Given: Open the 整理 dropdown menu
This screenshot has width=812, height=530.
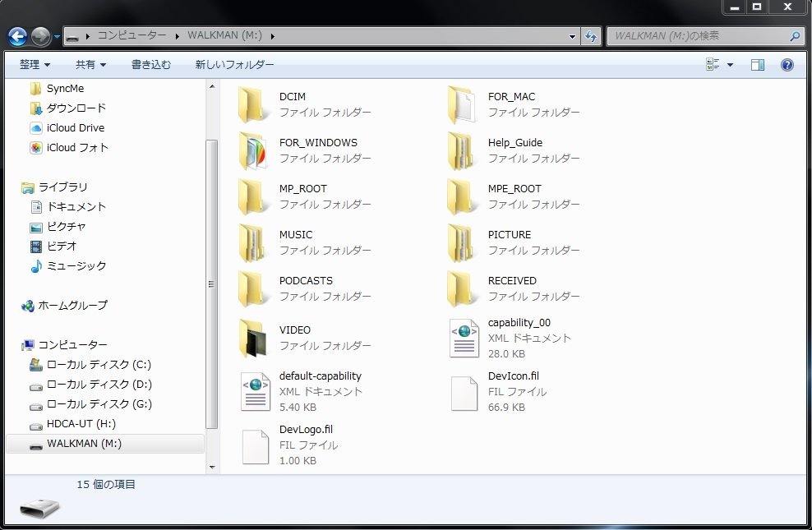Looking at the screenshot, I should click(35, 65).
